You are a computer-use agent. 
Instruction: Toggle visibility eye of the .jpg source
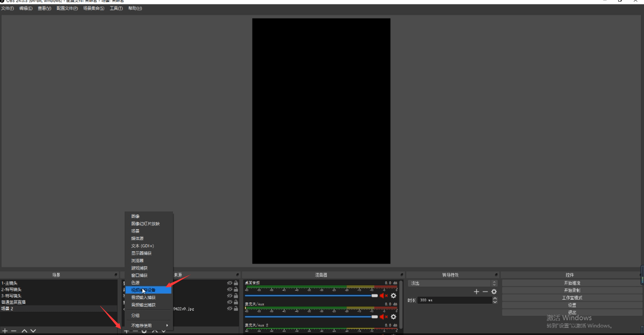coord(230,308)
